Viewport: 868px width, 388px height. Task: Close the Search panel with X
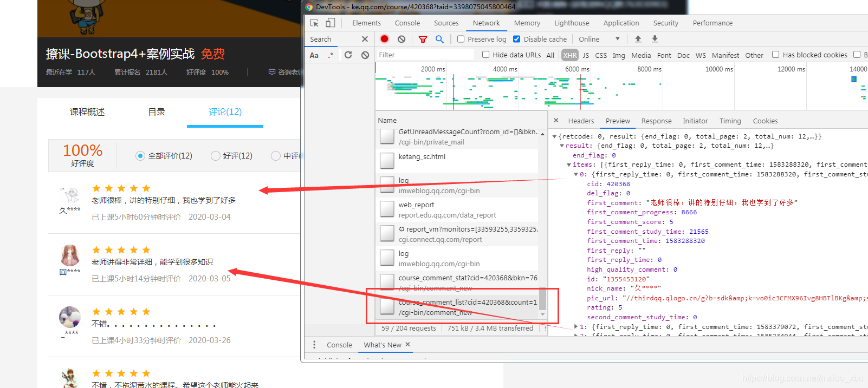[365, 39]
